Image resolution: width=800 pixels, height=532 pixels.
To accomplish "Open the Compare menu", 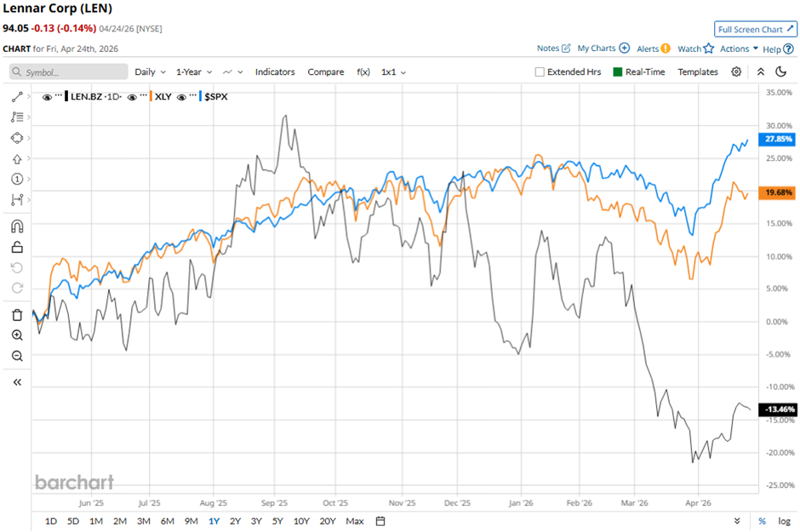I will (x=325, y=72).
